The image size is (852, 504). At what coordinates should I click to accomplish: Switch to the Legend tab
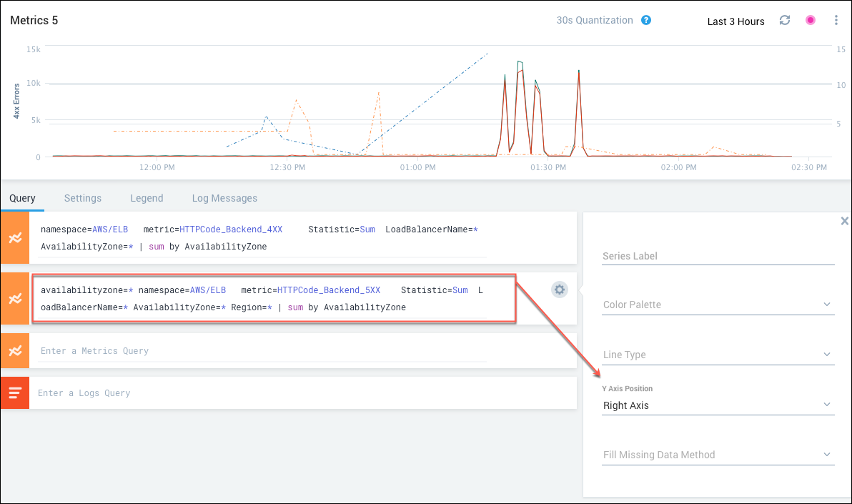point(147,198)
